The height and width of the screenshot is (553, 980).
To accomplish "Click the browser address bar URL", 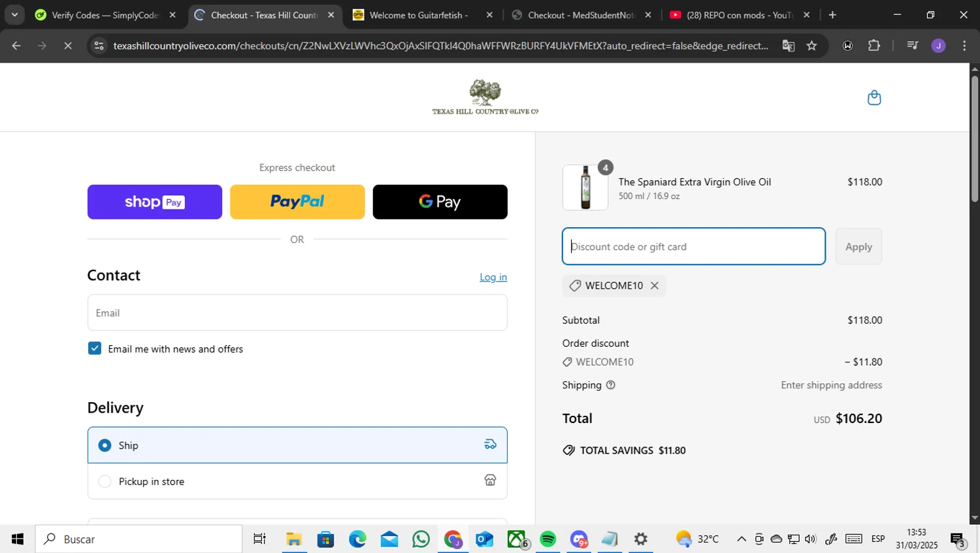I will coord(440,46).
